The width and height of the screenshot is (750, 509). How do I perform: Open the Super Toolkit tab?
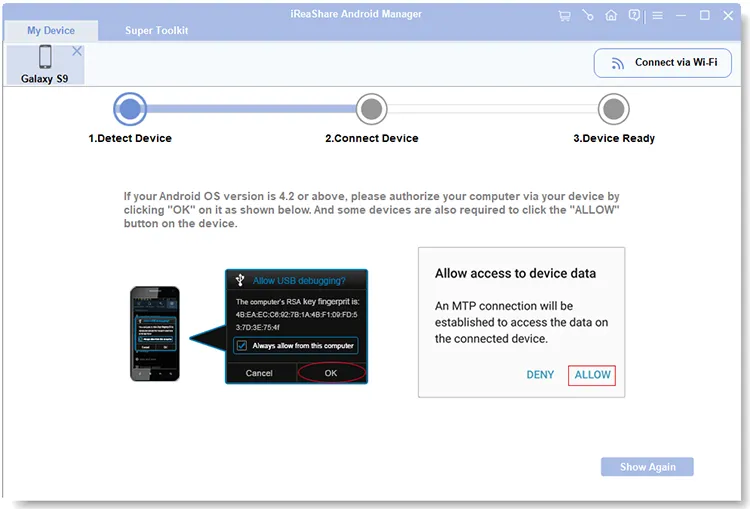(156, 31)
